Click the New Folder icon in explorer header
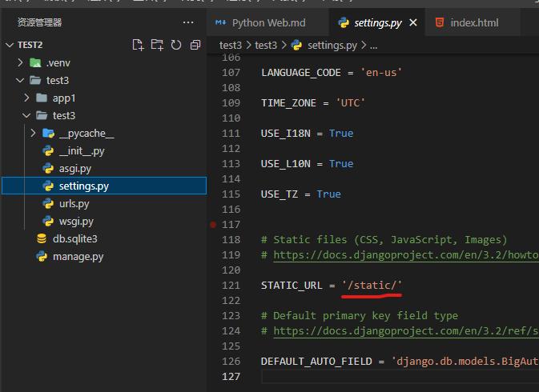Image resolution: width=539 pixels, height=392 pixels. click(x=157, y=45)
